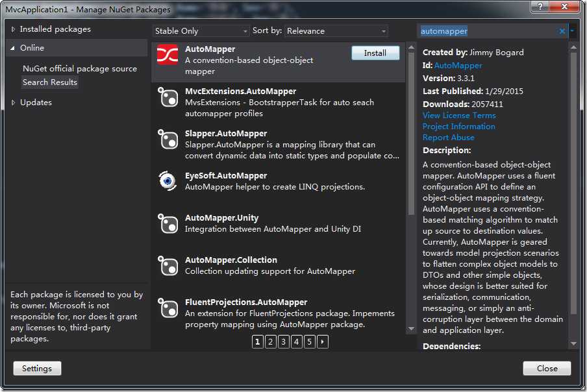Expand the Updates node
587x392 pixels.
pos(13,103)
